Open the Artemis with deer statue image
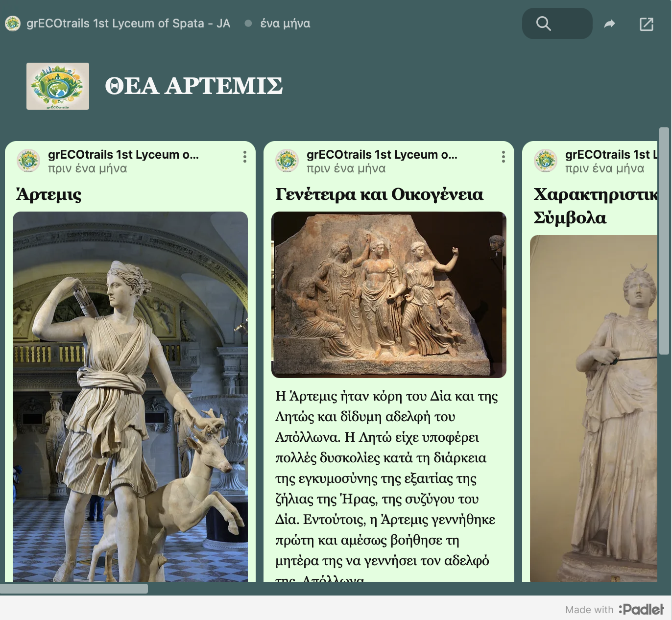This screenshot has width=672, height=620. (130, 397)
